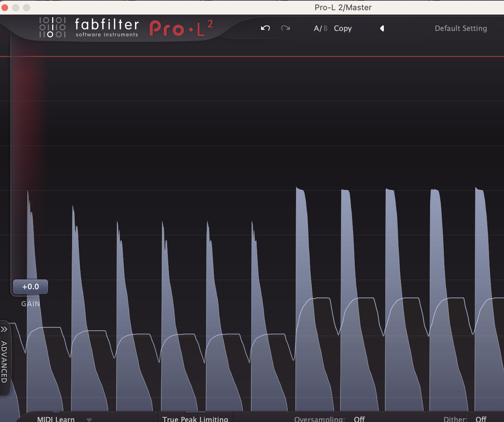Open the MIDI Learn dropdown arrow
504x422 pixels.
click(89, 419)
